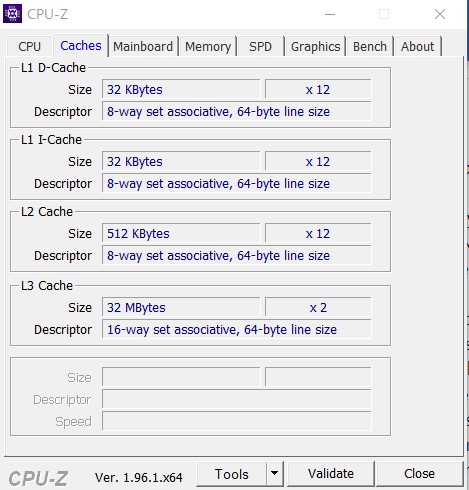Open the SPD tab
This screenshot has height=490, width=469.
(260, 46)
